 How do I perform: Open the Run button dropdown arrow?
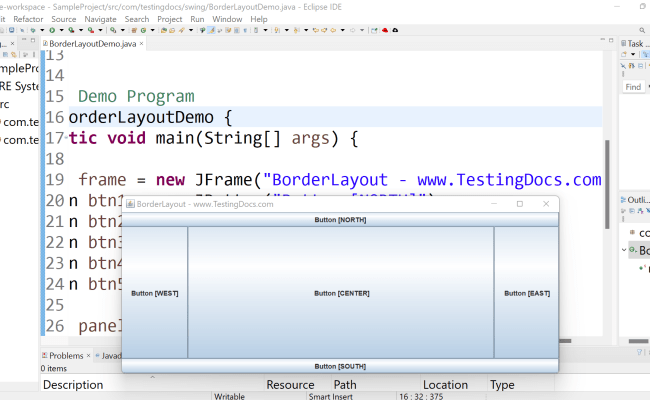point(61,30)
